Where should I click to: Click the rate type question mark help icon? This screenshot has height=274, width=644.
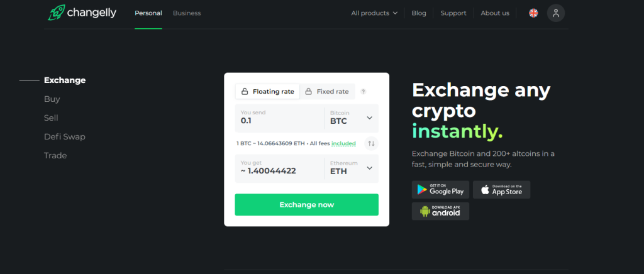click(x=363, y=92)
